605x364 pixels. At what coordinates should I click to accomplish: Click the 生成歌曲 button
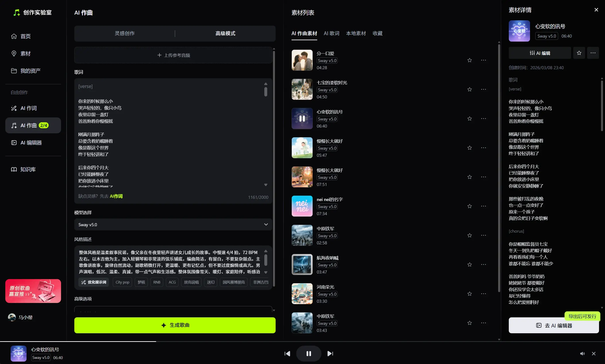(x=175, y=325)
